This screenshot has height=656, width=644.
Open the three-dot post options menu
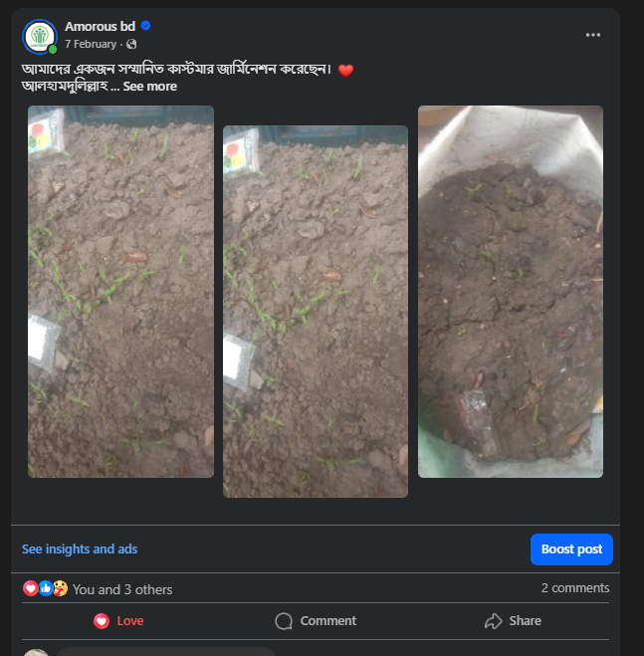[x=593, y=35]
